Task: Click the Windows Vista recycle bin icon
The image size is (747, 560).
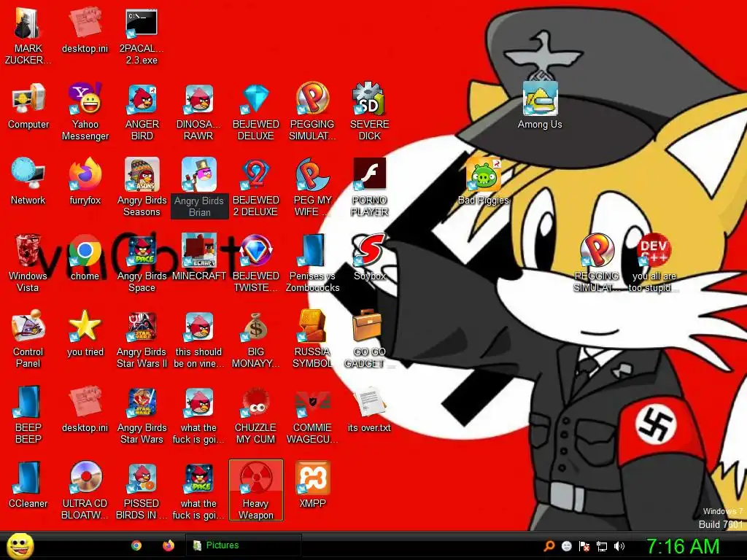Action: pos(28,262)
